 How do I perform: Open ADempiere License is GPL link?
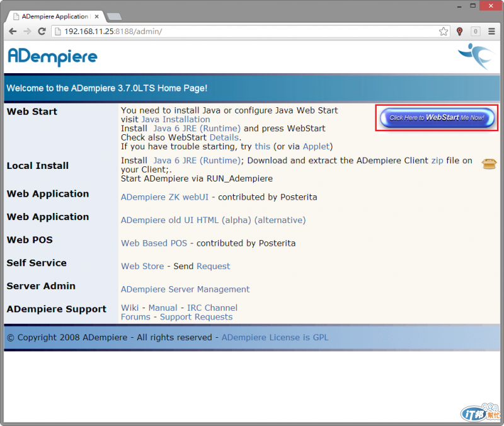[x=275, y=337]
